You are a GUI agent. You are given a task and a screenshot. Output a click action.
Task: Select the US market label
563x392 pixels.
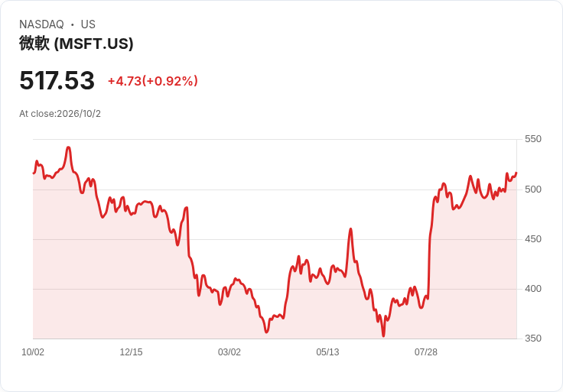[88, 24]
